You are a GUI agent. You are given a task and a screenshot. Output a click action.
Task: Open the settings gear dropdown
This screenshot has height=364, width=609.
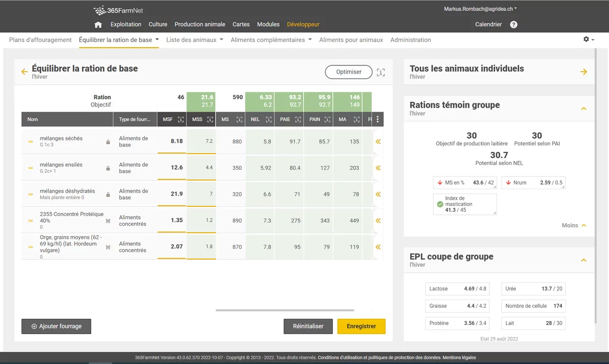(589, 40)
